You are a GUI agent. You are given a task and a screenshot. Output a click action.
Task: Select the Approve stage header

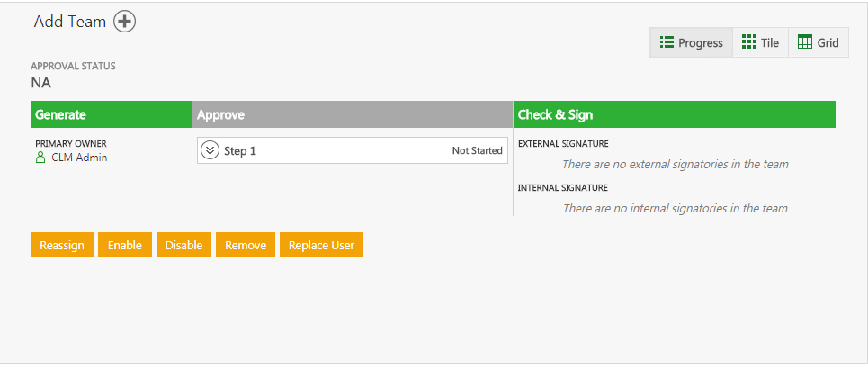pos(352,115)
